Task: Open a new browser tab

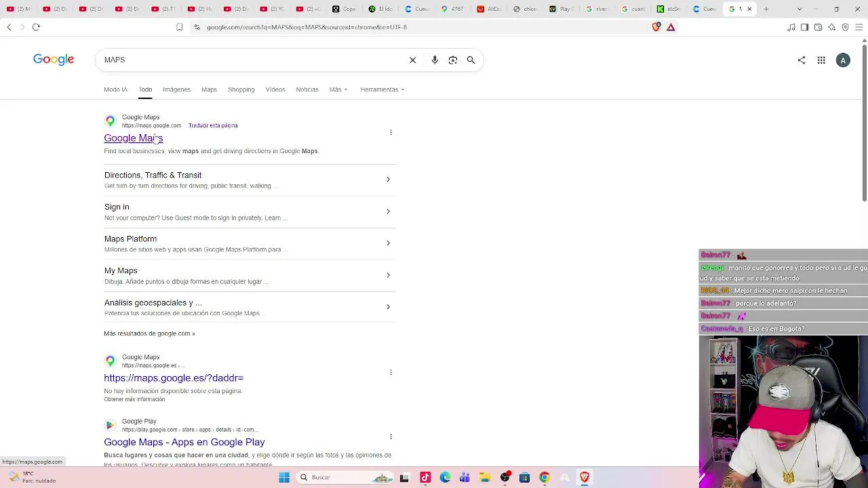Action: click(766, 9)
